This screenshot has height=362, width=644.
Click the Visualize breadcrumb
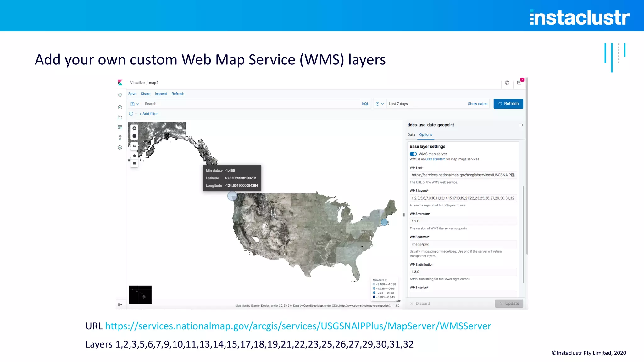137,83
